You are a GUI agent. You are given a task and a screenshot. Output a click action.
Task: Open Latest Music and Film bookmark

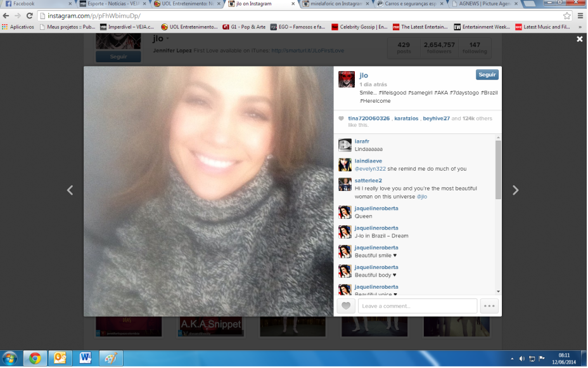[542, 27]
